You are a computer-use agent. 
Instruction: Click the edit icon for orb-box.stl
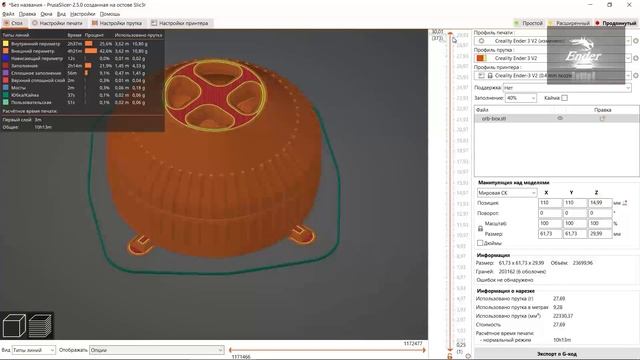pos(602,118)
